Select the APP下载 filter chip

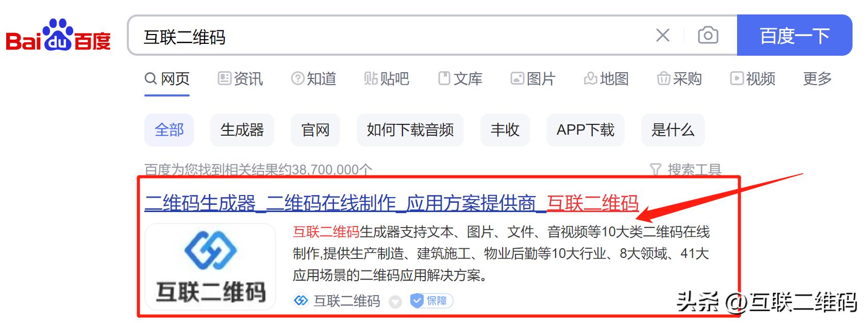586,130
